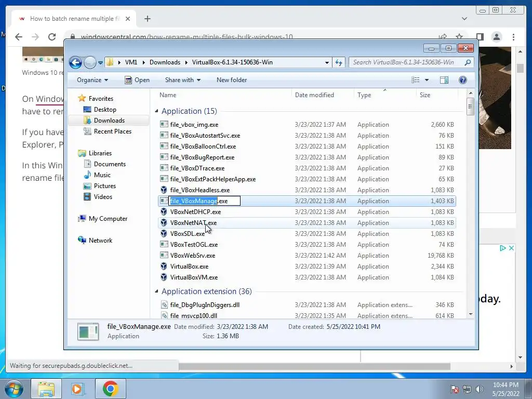The height and width of the screenshot is (399, 532).
Task: Collapse the Application (15) group
Action: point(156,111)
